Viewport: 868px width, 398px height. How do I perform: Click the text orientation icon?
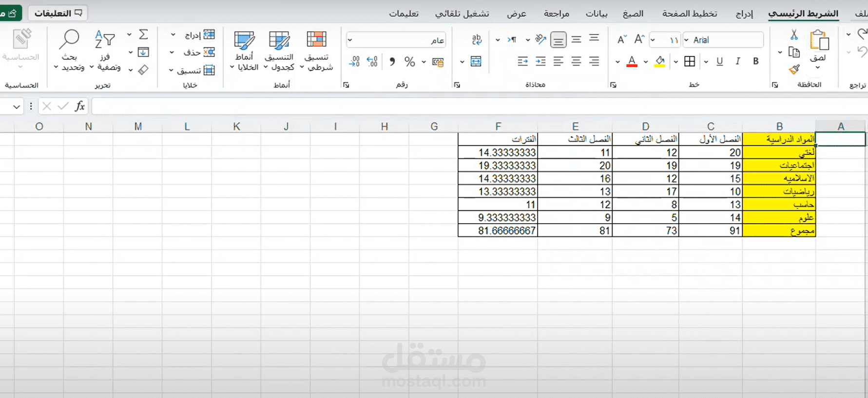540,39
